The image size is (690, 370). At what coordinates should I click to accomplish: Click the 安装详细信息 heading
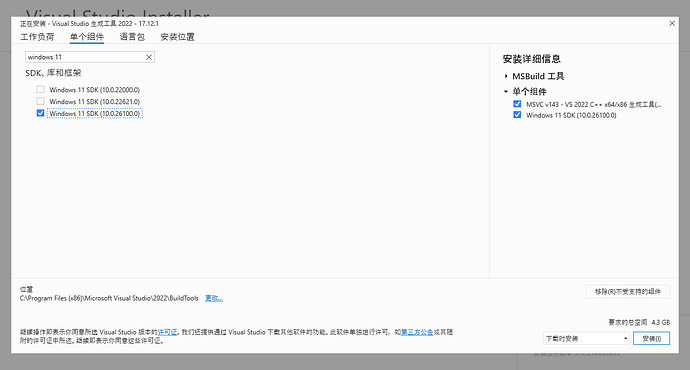[x=532, y=59]
